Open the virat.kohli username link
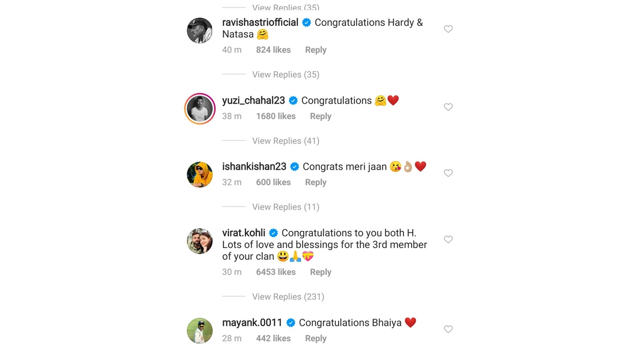644x358 pixels. pyautogui.click(x=244, y=233)
